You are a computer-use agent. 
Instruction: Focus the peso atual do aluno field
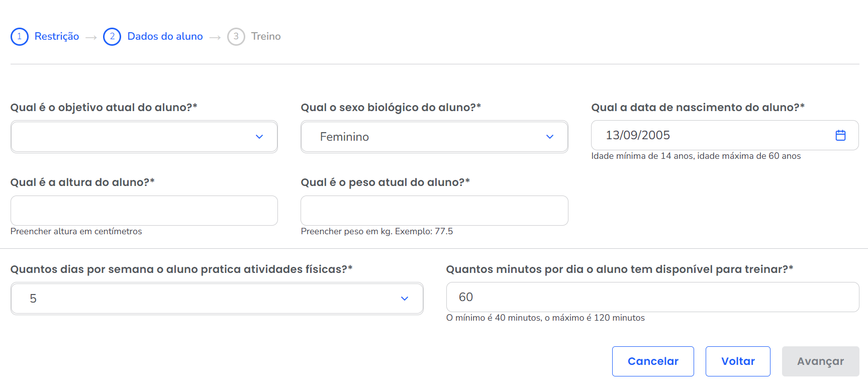click(x=434, y=211)
